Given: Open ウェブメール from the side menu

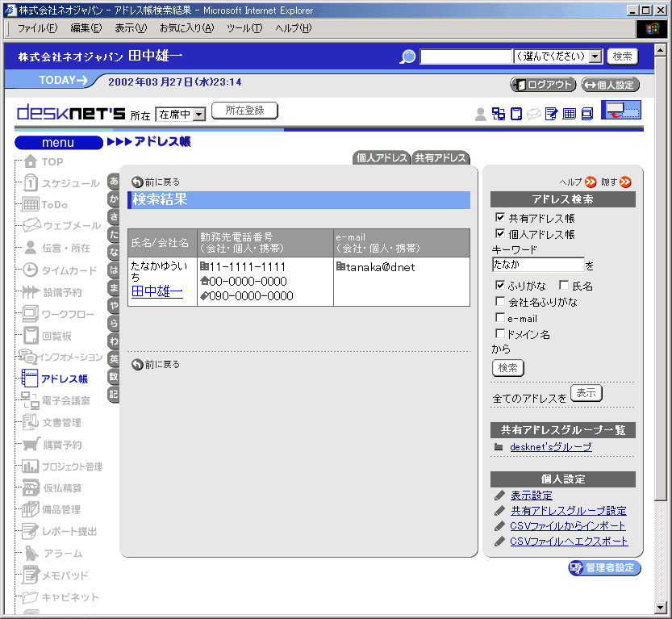Looking at the screenshot, I should pos(61,225).
